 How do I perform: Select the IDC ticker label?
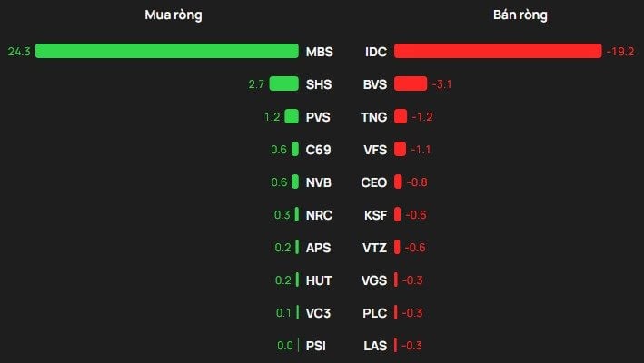pyautogui.click(x=376, y=52)
